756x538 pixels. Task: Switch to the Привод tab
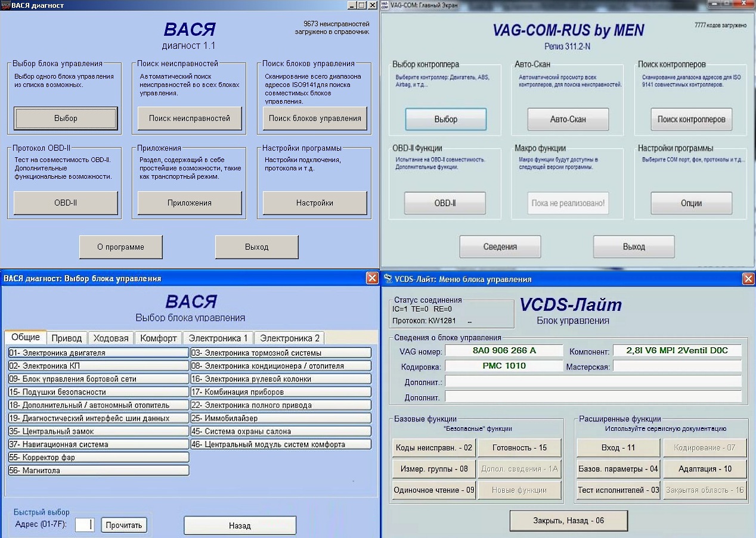[x=67, y=338]
